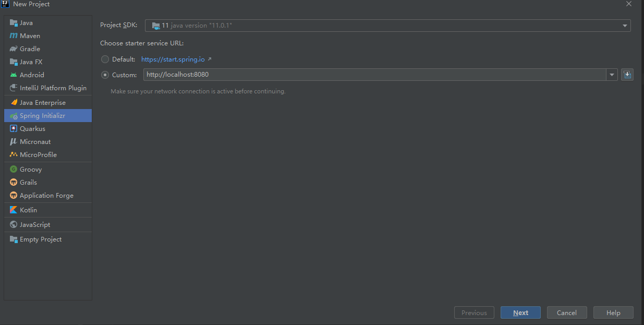
Task: Click the IntelliJ IDEA logo in title bar
Action: [x=5, y=4]
